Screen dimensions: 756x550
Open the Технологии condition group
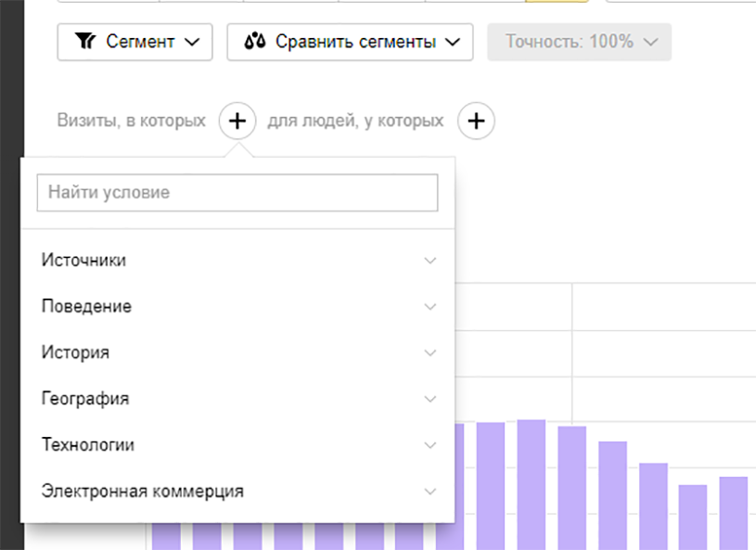click(88, 445)
